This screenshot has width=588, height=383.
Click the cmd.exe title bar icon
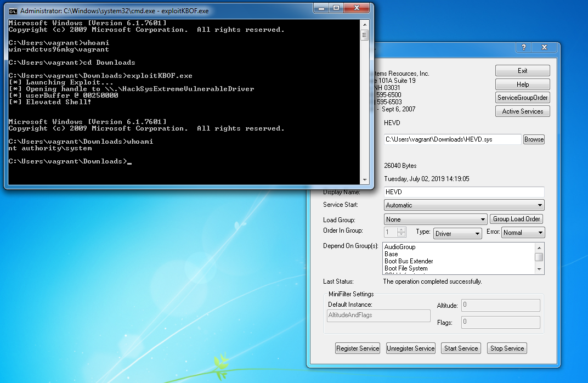[x=13, y=11]
